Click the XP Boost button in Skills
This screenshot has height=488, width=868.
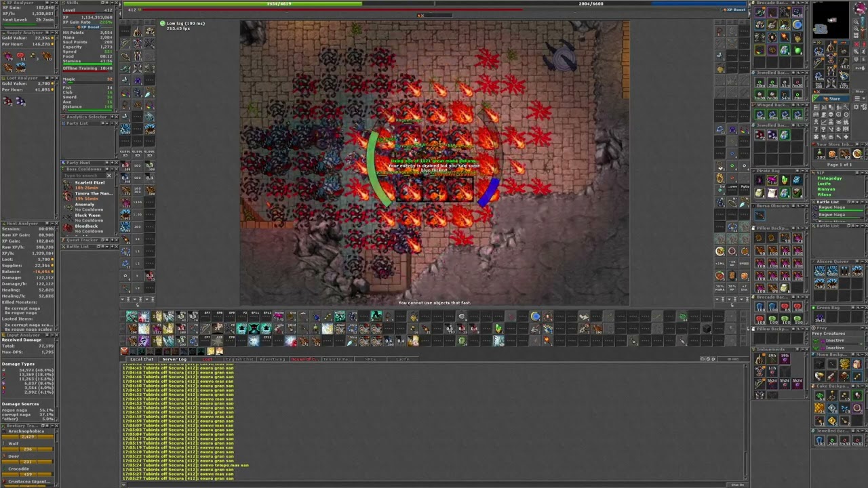[x=89, y=28]
